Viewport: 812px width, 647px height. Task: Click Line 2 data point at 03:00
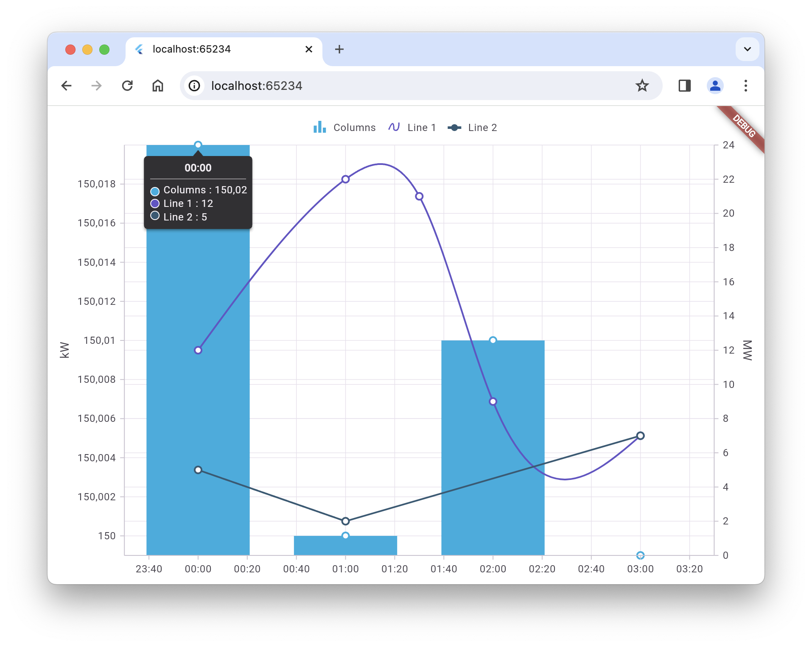click(640, 436)
